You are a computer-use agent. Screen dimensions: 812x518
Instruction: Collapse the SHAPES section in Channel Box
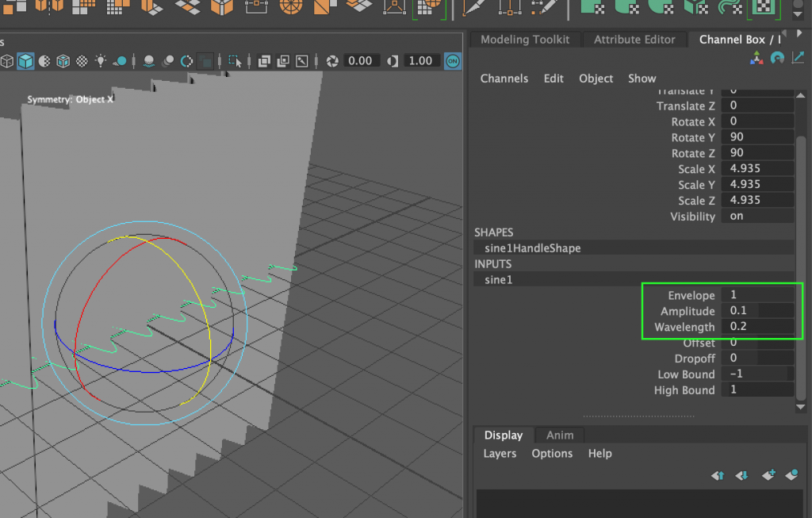(492, 232)
